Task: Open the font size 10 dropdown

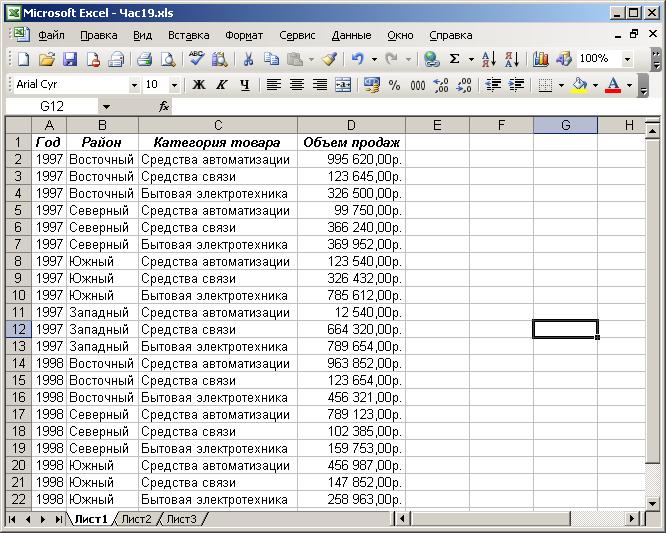Action: pyautogui.click(x=174, y=85)
